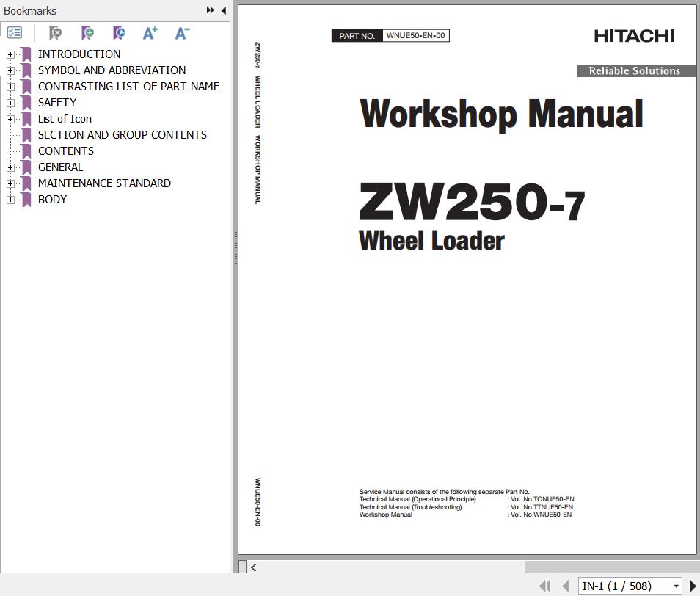
Task: Expand the MAINTENANCE STANDARD bookmark
Action: pos(10,183)
